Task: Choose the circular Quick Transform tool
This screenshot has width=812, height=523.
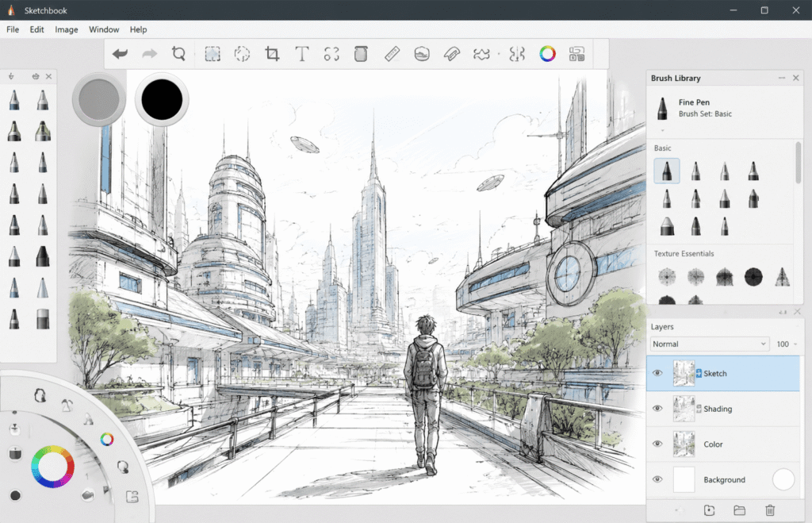Action: 242,54
